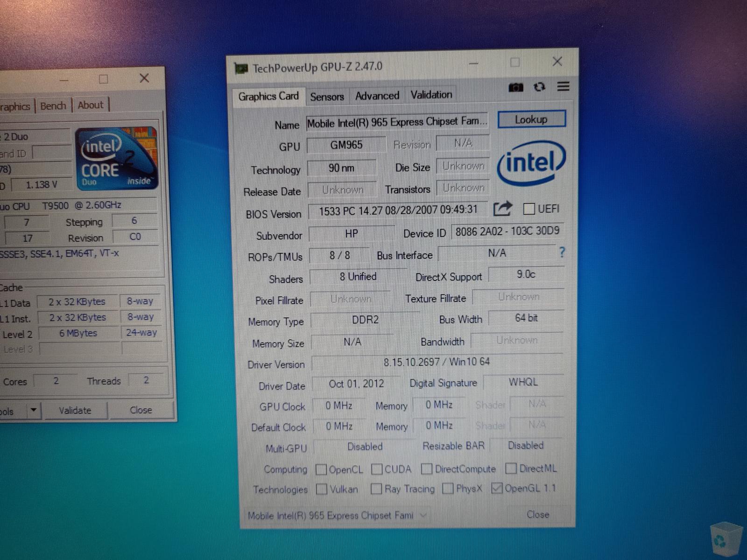Open the About tab in CPU-Z

pyautogui.click(x=91, y=105)
